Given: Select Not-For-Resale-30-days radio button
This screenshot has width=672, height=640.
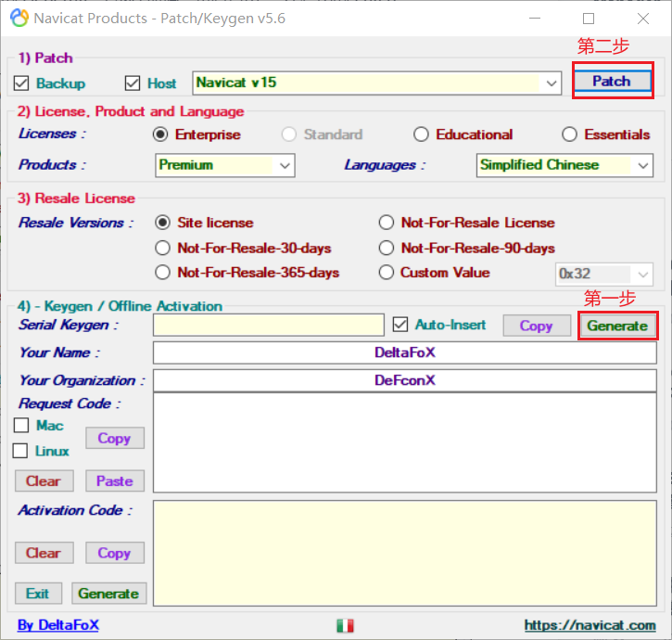Looking at the screenshot, I should click(163, 248).
